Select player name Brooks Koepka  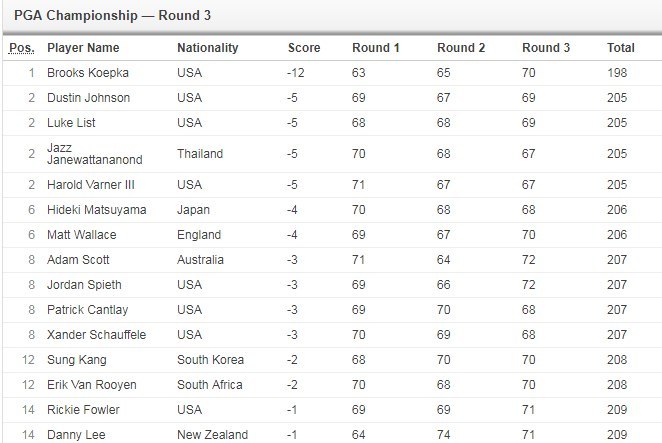87,73
